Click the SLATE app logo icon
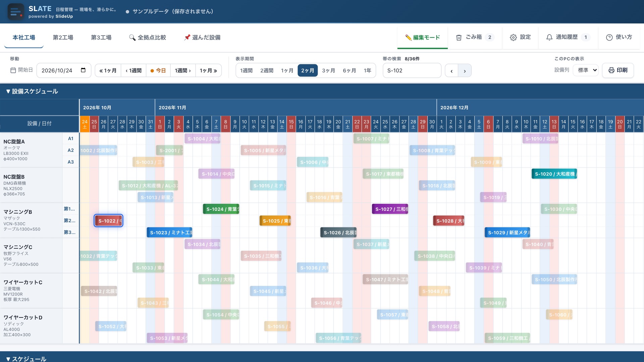 [x=16, y=12]
